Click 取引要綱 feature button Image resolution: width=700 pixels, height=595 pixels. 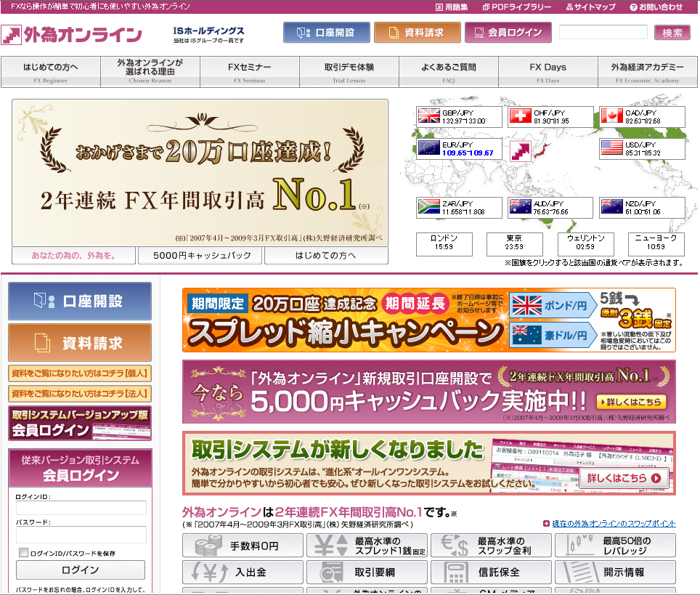[x=367, y=572]
